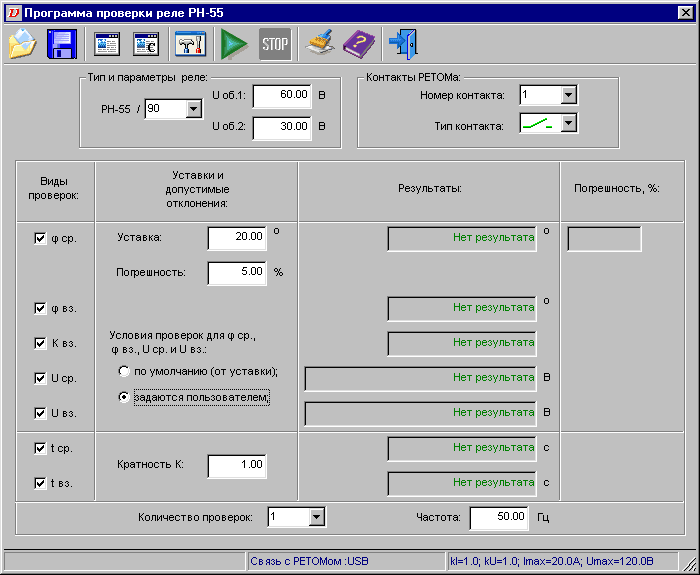Save settings with the floppy disk icon

[62, 44]
